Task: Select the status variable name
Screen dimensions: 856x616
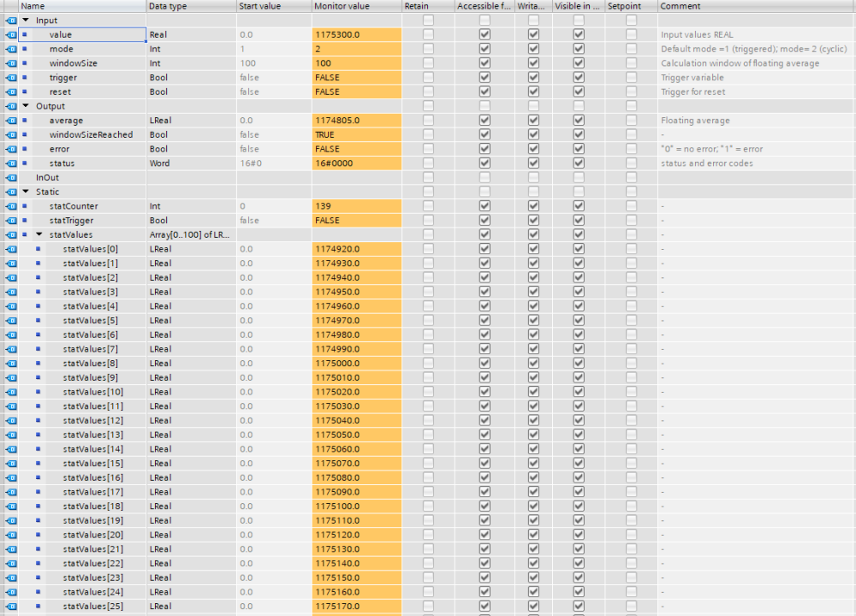Action: click(x=62, y=163)
